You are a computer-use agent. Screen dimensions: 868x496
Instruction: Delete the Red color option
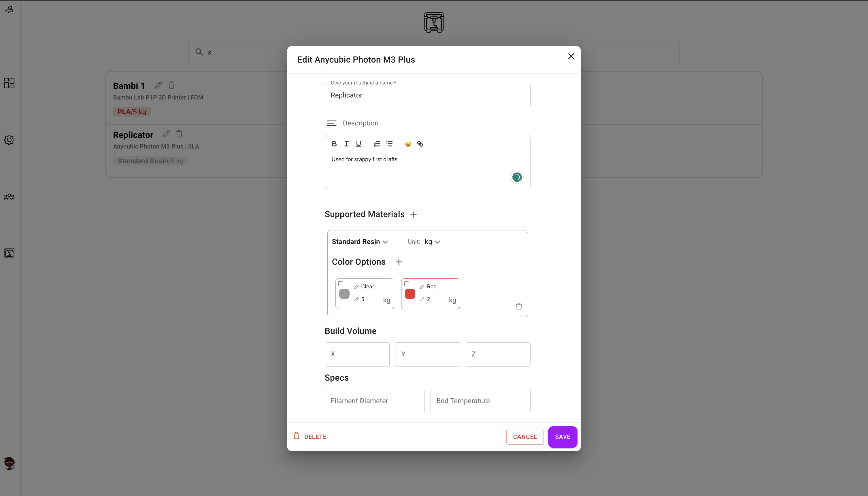pos(406,283)
